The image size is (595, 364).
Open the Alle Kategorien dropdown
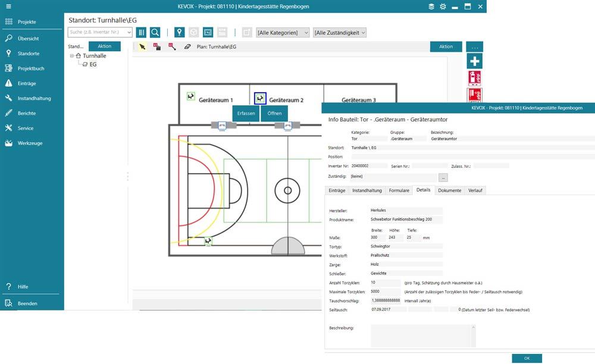click(x=283, y=33)
